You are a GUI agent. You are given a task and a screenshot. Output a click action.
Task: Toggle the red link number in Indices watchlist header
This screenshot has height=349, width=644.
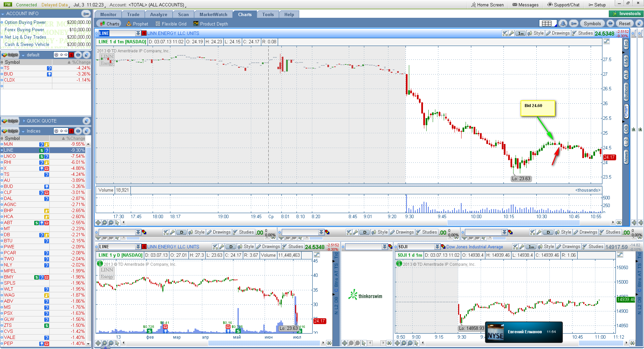[x=71, y=131]
